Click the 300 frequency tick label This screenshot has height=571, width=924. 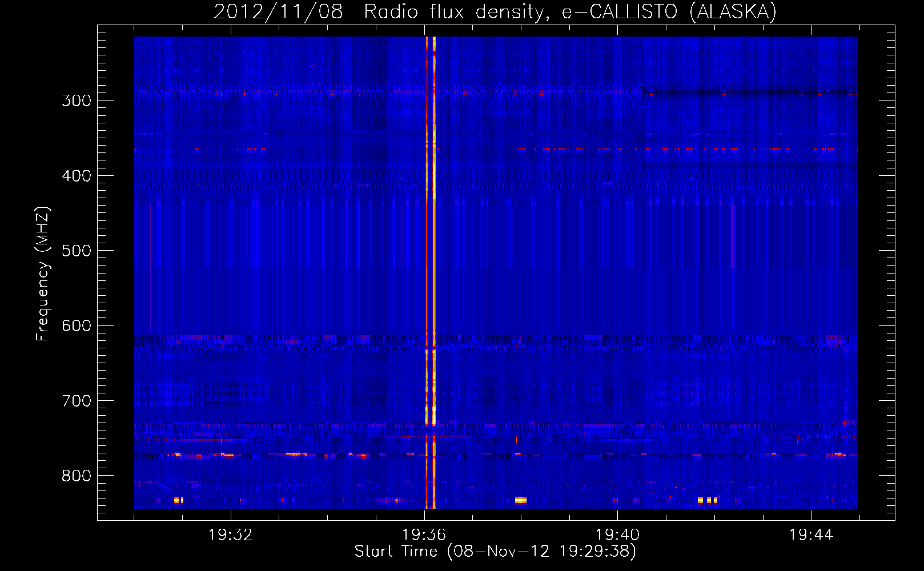77,100
